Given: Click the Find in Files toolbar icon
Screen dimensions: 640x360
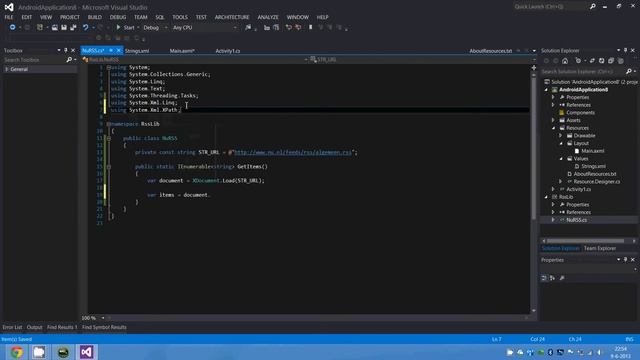Looking at the screenshot, I should coord(248,27).
